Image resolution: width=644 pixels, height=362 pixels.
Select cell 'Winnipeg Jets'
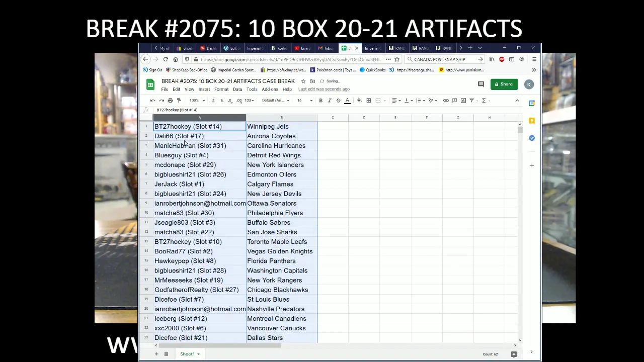coord(281,126)
